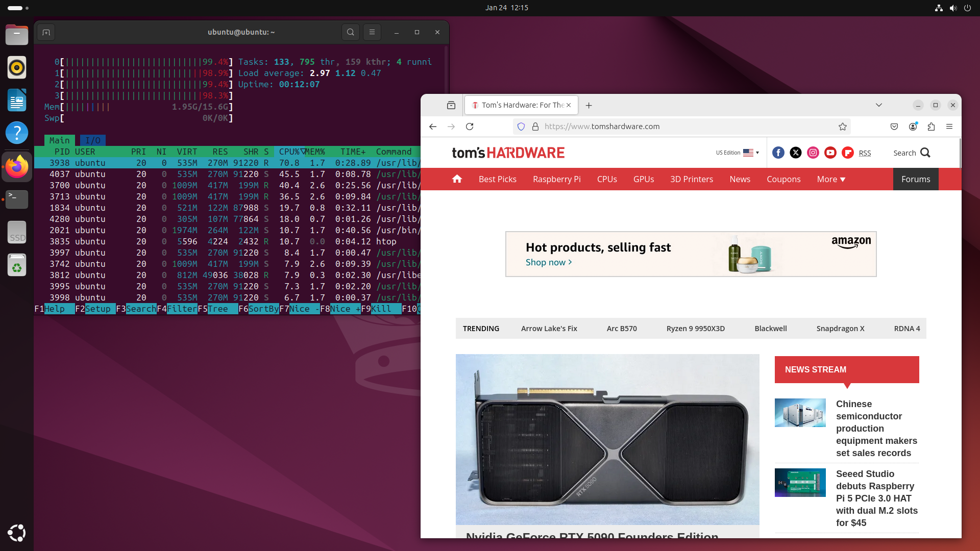Go to Tom's Hardware home icon

[457, 179]
